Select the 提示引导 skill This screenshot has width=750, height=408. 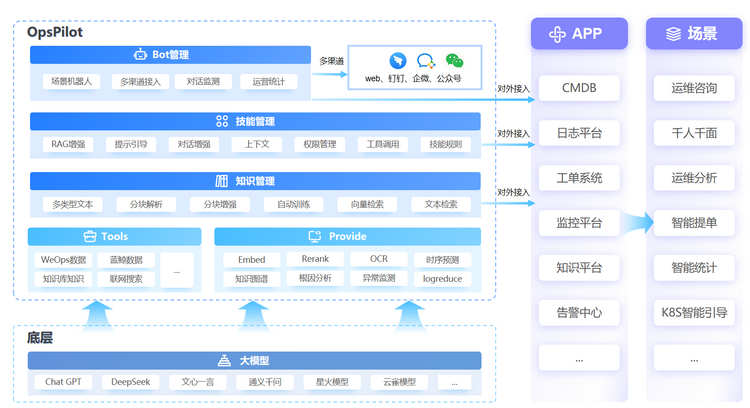[x=131, y=144]
